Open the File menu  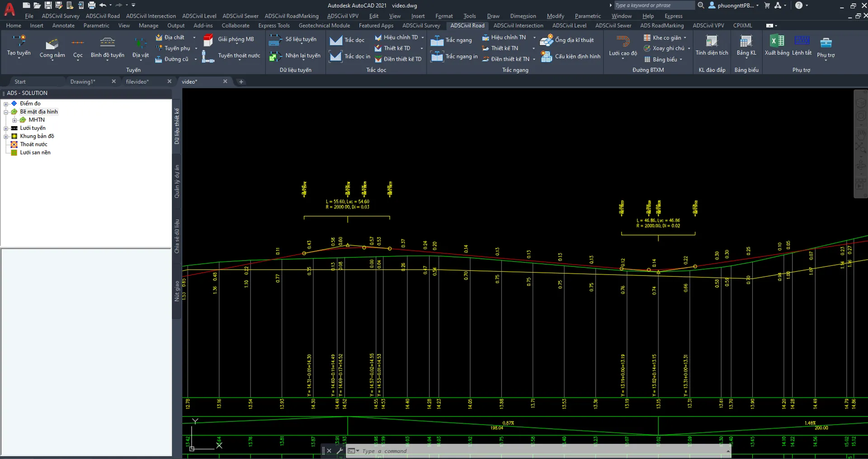pyautogui.click(x=29, y=16)
